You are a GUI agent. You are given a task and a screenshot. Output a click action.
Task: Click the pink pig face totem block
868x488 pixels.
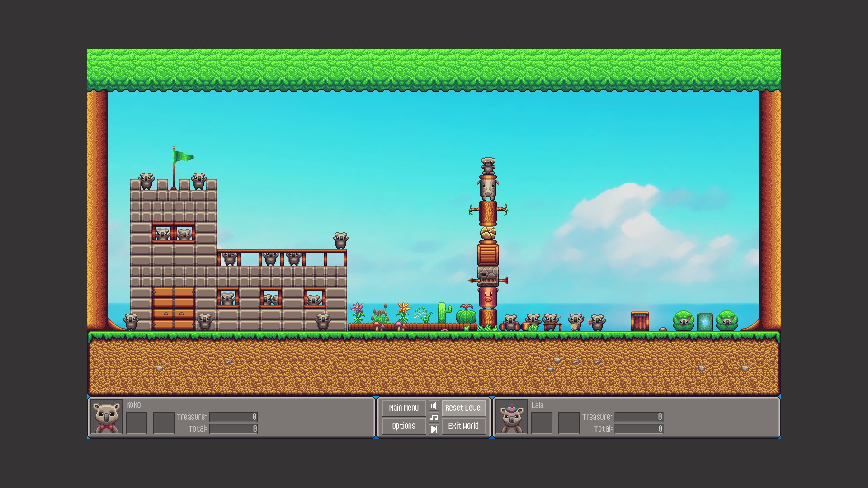[x=488, y=298]
